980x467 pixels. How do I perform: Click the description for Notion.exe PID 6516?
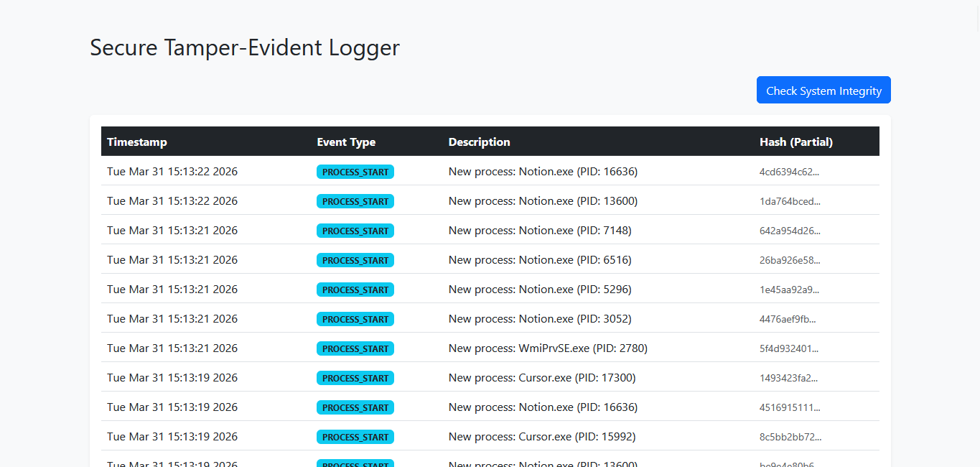pos(539,259)
